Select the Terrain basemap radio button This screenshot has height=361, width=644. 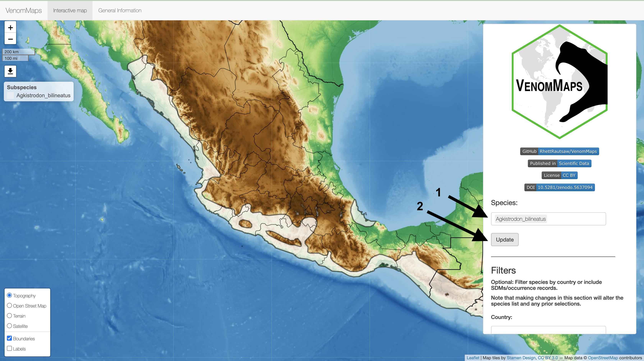coord(10,316)
